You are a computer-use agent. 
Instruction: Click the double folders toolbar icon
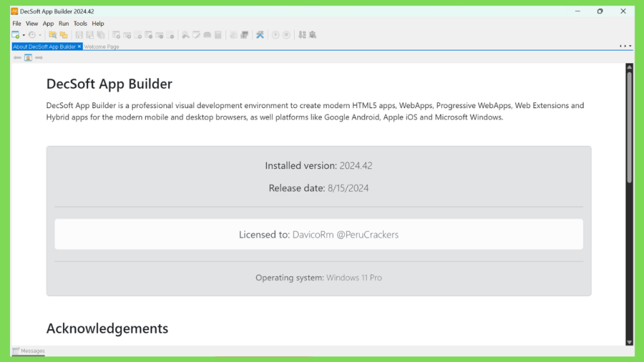64,35
